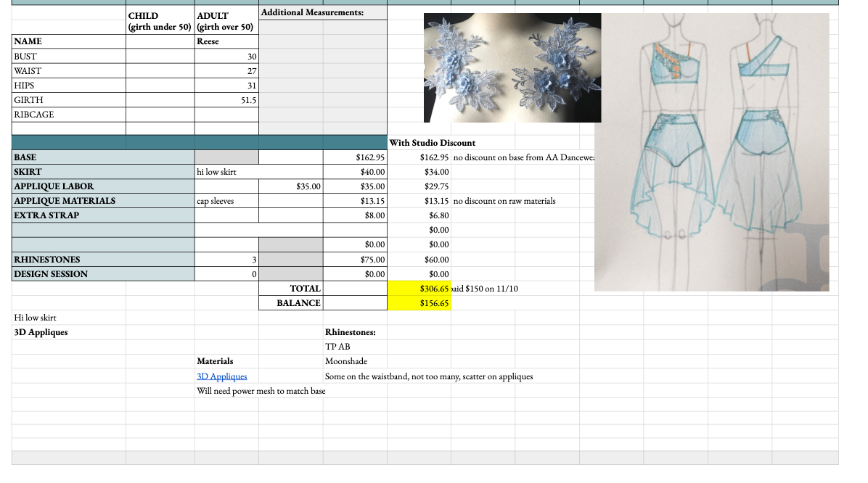Click the 3D Appliques bold note cell

click(x=69, y=332)
